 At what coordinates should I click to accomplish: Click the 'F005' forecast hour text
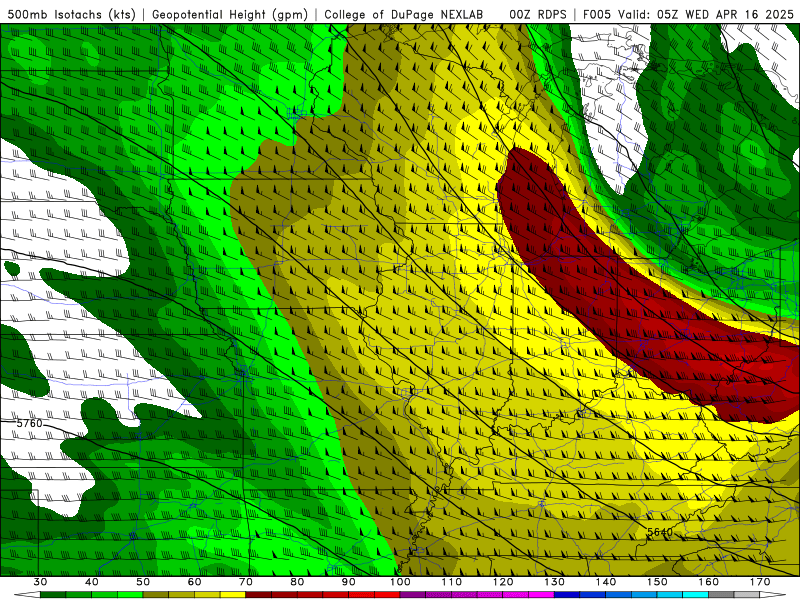click(596, 14)
